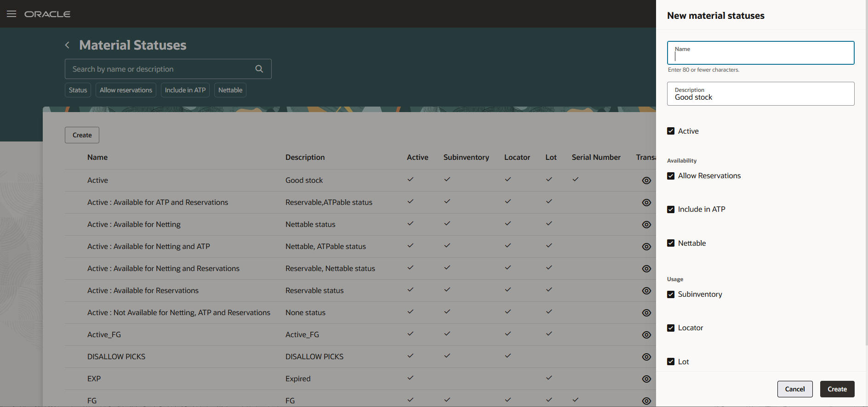Uncheck the Active checkbox

tap(671, 131)
